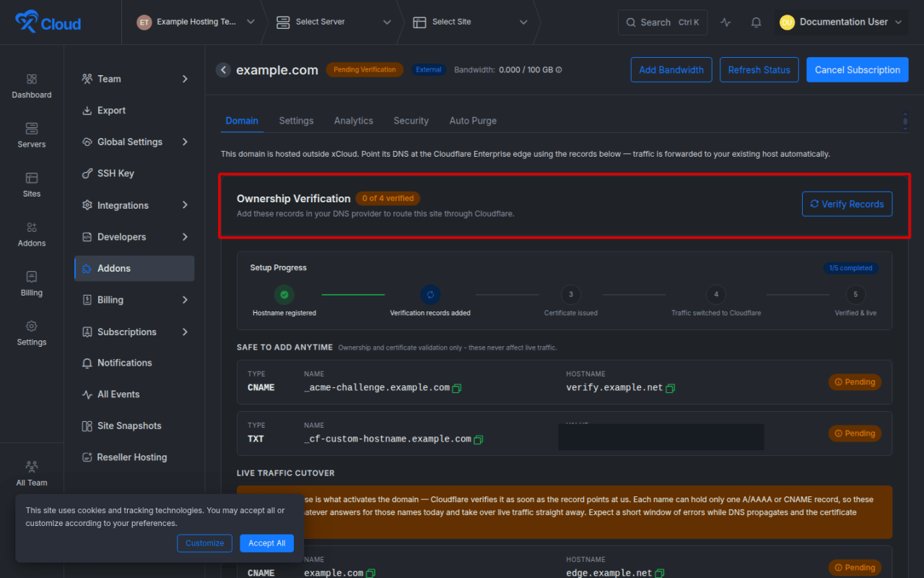The height and width of the screenshot is (578, 924).
Task: Click step 3 Certificate issued
Action: click(x=571, y=295)
